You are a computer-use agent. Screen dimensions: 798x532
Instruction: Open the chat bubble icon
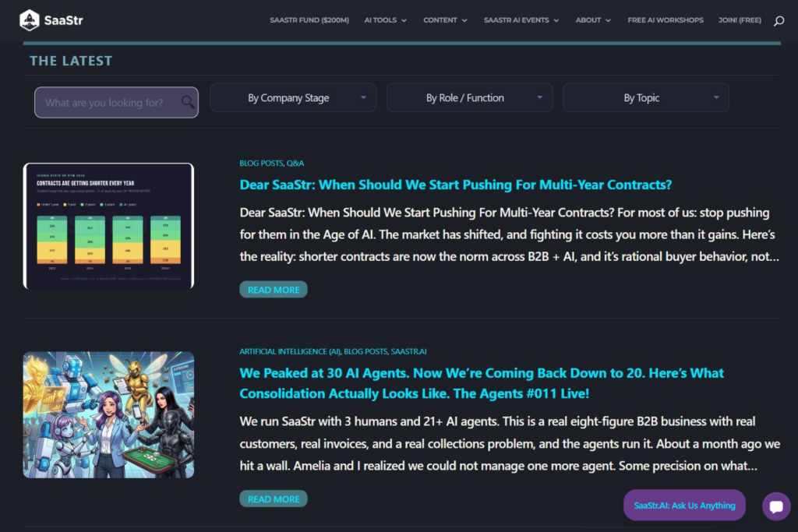(776, 506)
